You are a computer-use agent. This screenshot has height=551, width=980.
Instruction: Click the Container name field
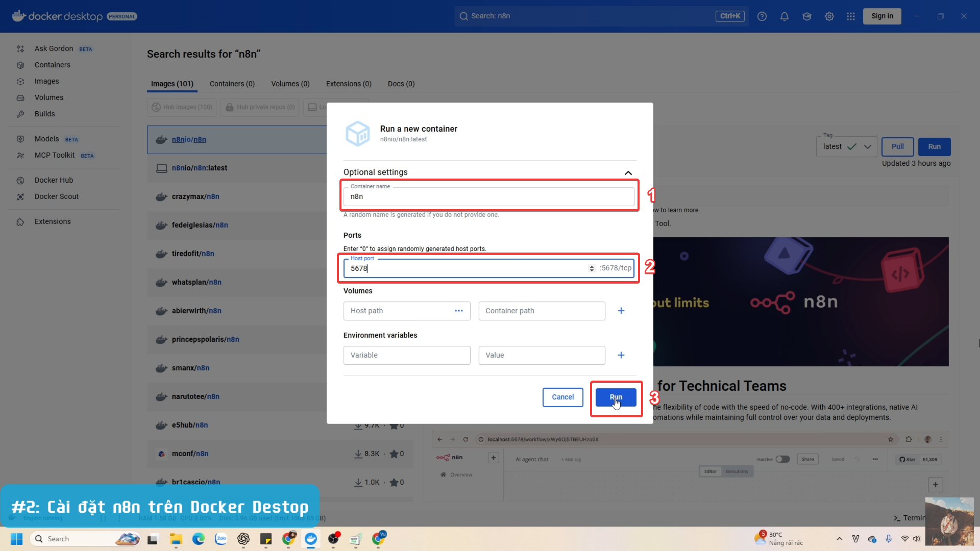pyautogui.click(x=488, y=196)
